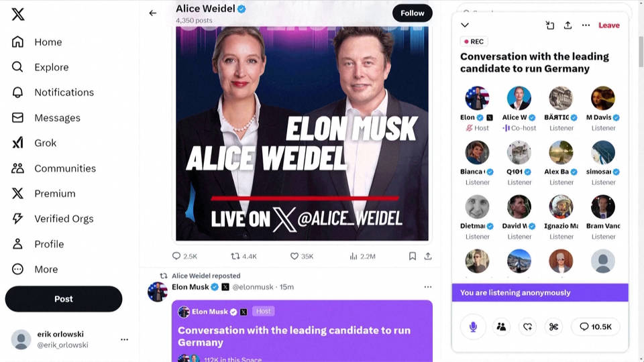Viewport: 644px width, 362px height.
Task: Collapse the Space panel with chevron
Action: [465, 25]
